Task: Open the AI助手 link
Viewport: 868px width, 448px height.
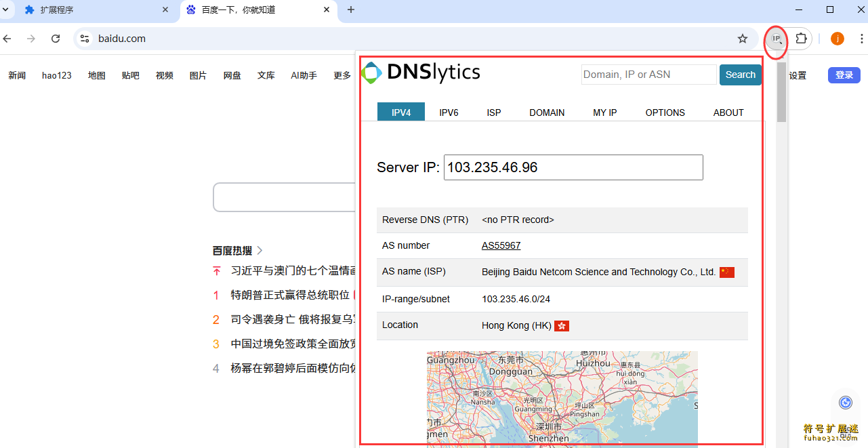Action: pyautogui.click(x=304, y=75)
